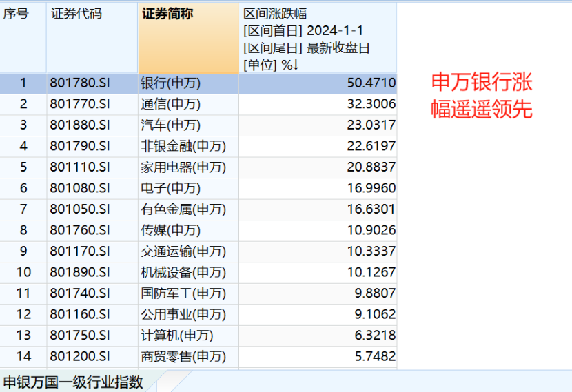Click code cell 801080.SI

pos(92,188)
